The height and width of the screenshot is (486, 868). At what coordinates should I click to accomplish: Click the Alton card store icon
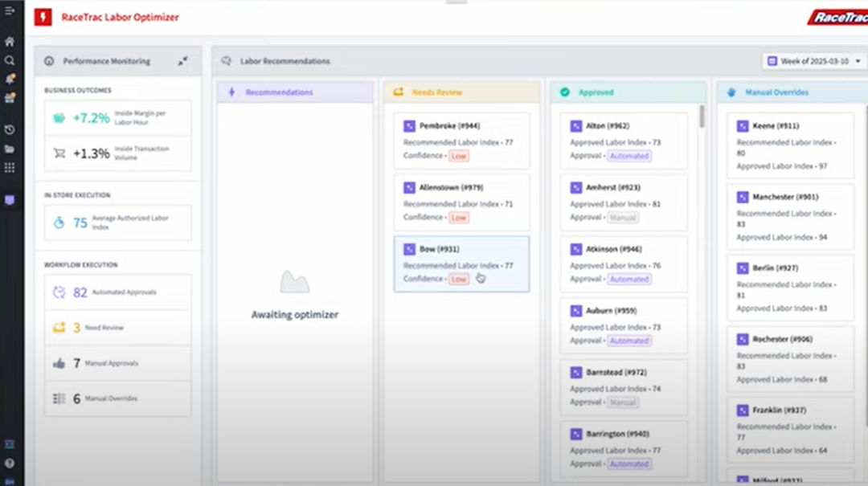tap(575, 126)
